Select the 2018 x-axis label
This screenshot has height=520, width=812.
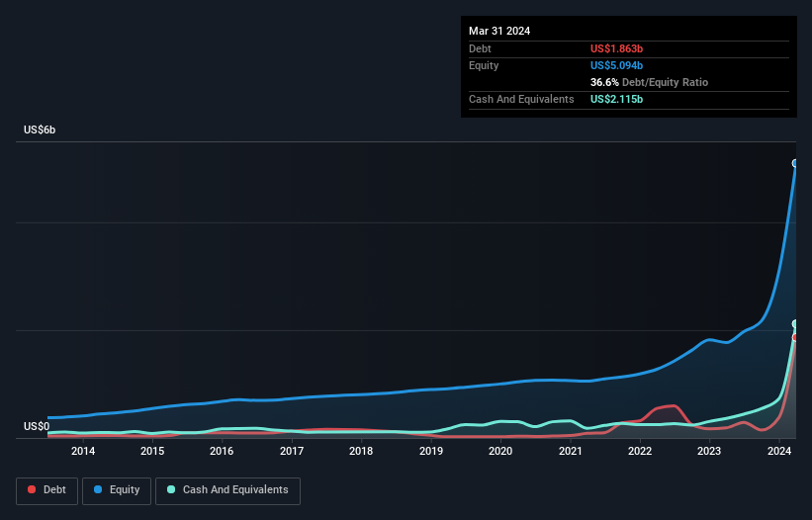361,451
